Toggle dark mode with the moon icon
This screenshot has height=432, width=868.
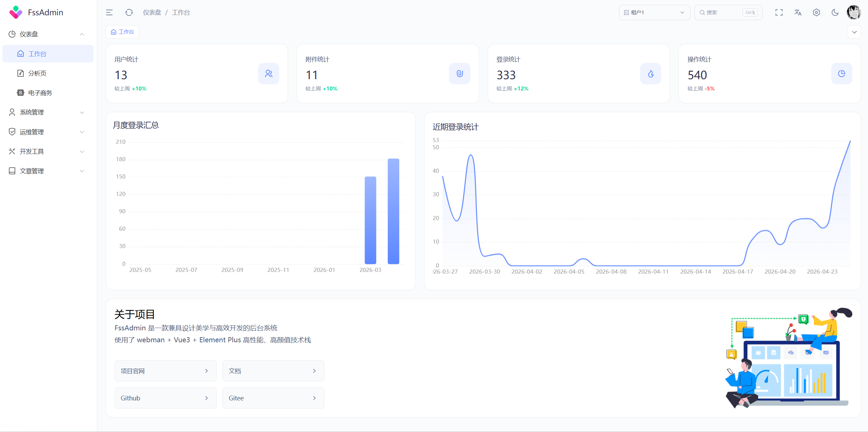tap(835, 13)
